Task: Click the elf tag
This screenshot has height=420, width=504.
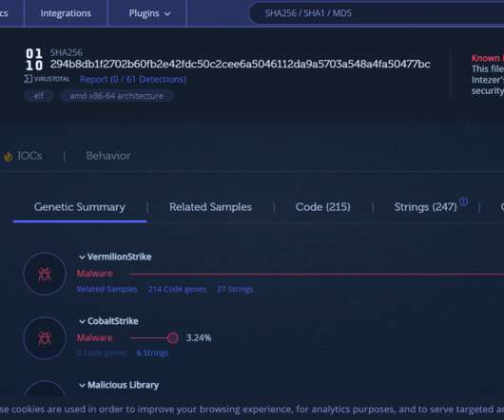Action: (x=39, y=96)
